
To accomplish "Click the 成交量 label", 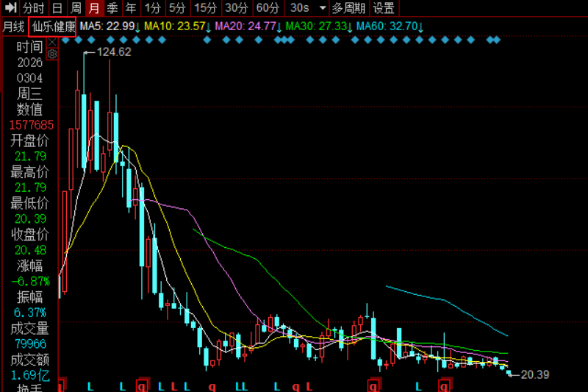I will click(29, 329).
